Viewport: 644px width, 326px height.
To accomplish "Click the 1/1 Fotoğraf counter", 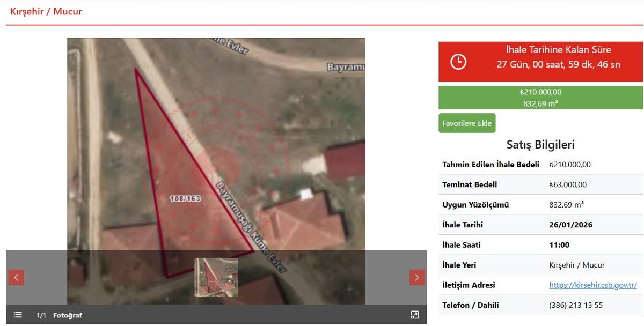I will pyautogui.click(x=59, y=315).
